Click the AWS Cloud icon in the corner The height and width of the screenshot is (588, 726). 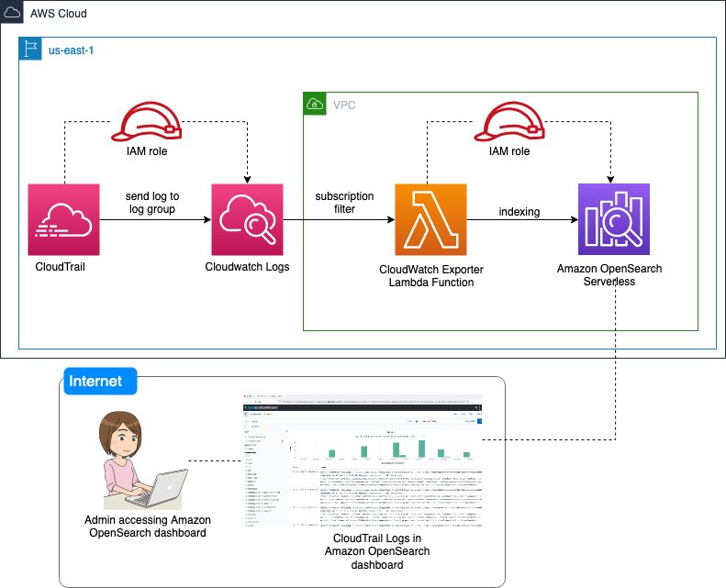click(x=12, y=12)
